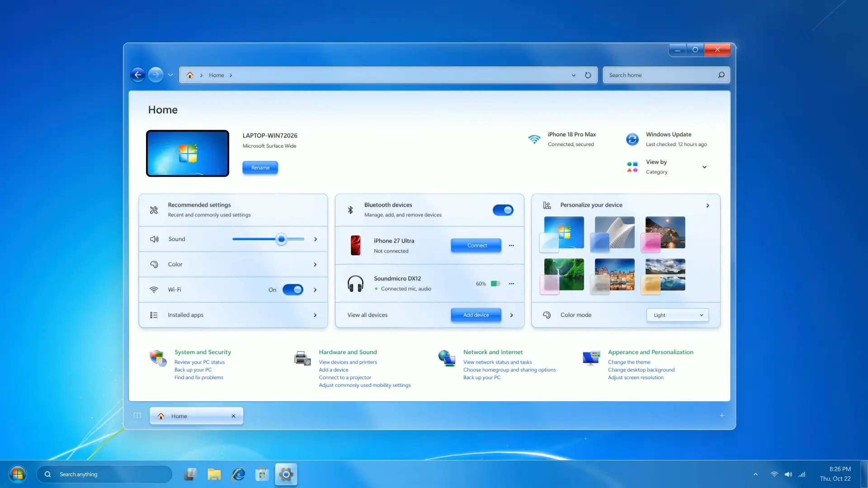Toggle the tab panel layout icon
Image resolution: width=868 pixels, height=488 pixels.
[x=137, y=416]
